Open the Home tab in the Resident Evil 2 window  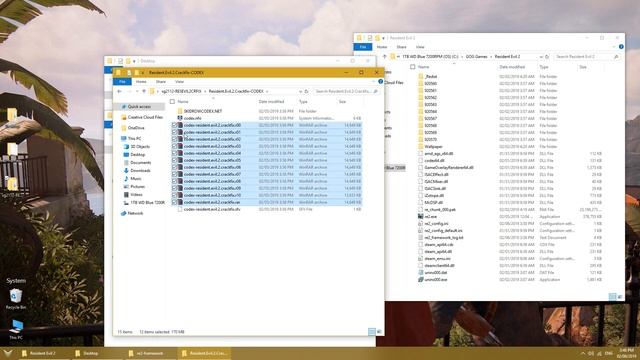[x=382, y=47]
